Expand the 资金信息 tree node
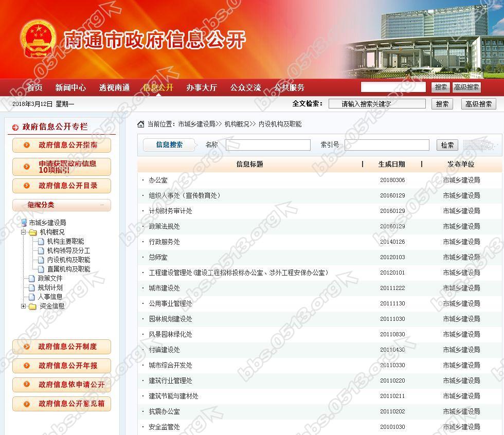 pos(24,306)
